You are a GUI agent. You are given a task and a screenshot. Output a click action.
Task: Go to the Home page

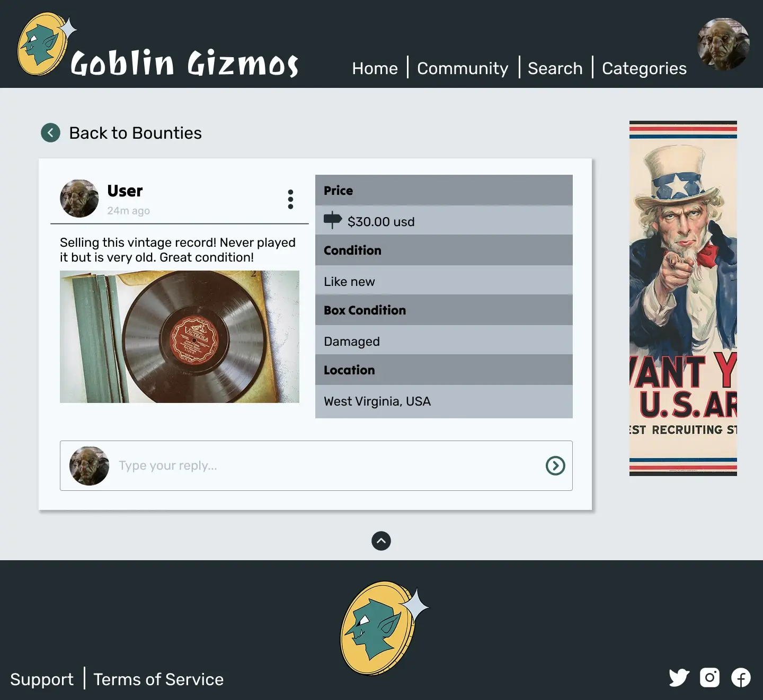[375, 68]
